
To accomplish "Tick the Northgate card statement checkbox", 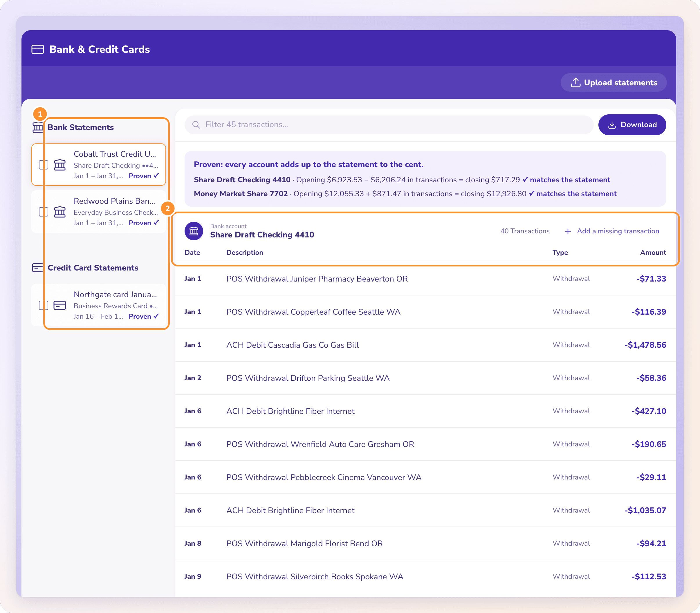I will pyautogui.click(x=44, y=305).
